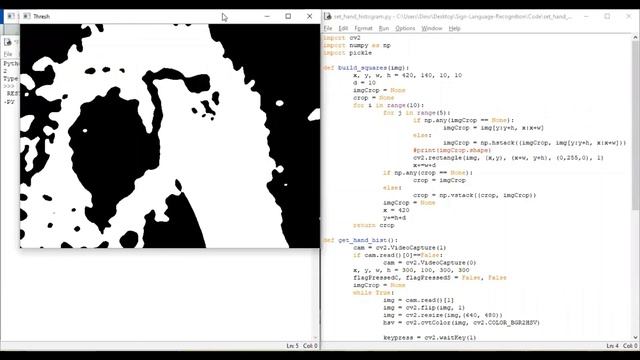The height and width of the screenshot is (360, 640).
Task: Click the 'for i in range(10):' line
Action: tap(389, 105)
